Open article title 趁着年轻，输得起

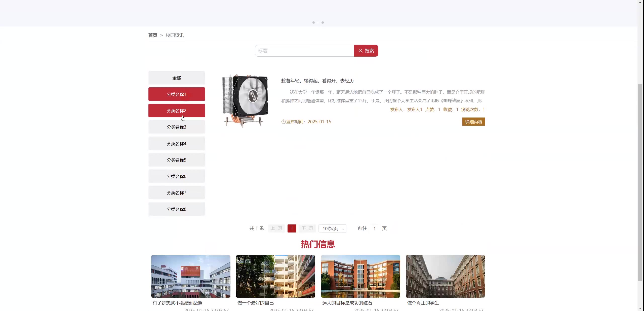[317, 81]
